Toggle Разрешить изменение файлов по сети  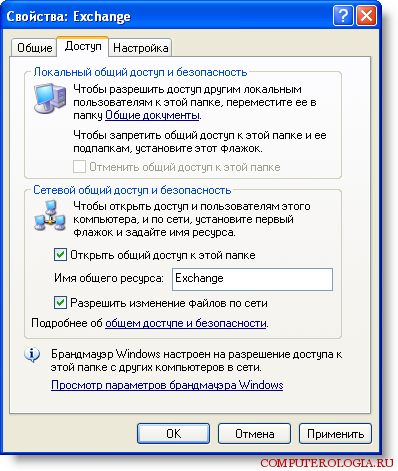pyautogui.click(x=60, y=303)
